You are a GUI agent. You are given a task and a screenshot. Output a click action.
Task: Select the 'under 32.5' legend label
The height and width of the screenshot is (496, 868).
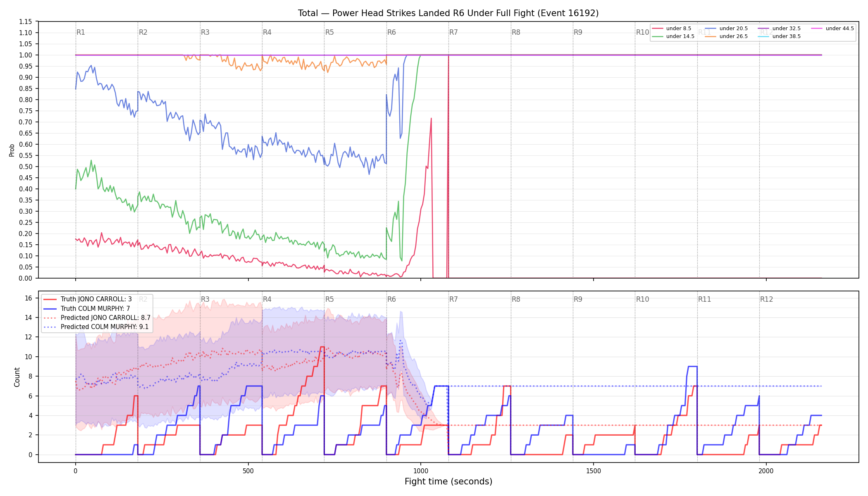click(786, 29)
